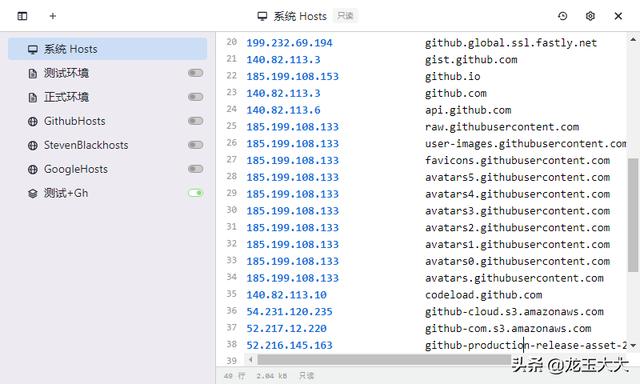Click codeload.github.com hostname

pyautogui.click(x=483, y=295)
